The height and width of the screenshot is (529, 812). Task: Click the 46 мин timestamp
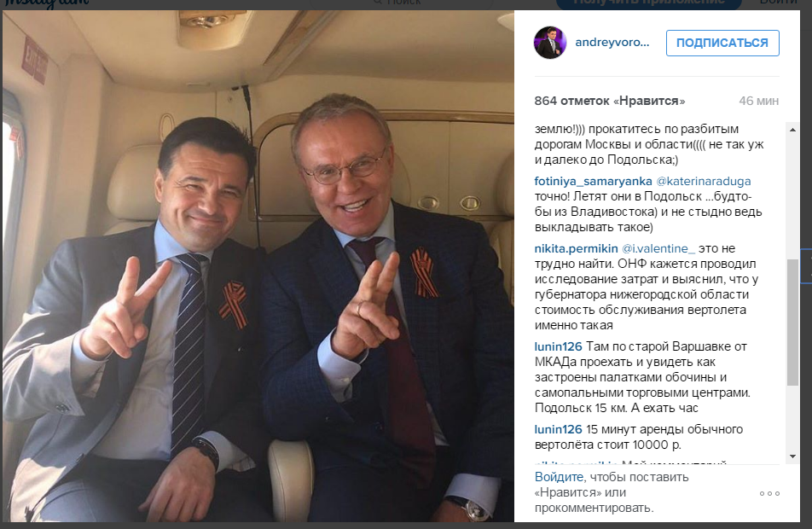pos(758,101)
